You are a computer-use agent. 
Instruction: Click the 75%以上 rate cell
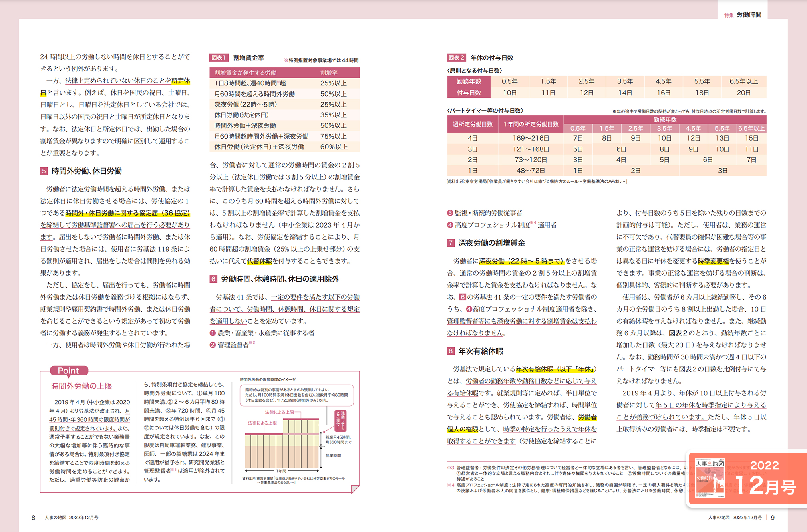(333, 136)
